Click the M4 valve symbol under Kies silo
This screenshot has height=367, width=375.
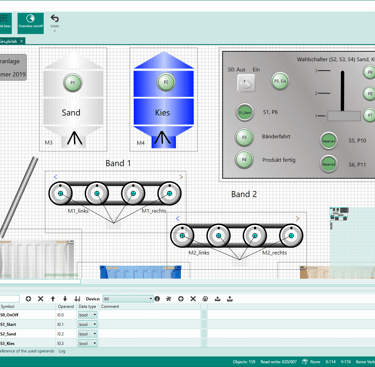tap(162, 138)
